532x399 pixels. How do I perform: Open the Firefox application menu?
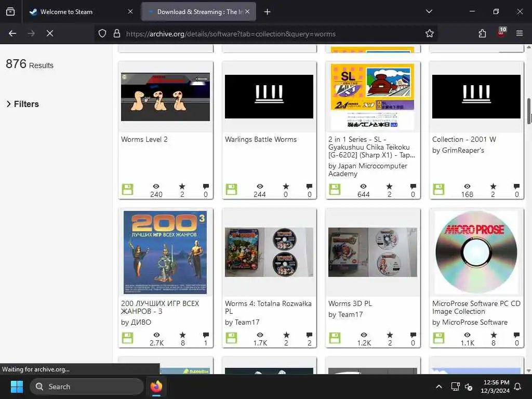pyautogui.click(x=520, y=33)
